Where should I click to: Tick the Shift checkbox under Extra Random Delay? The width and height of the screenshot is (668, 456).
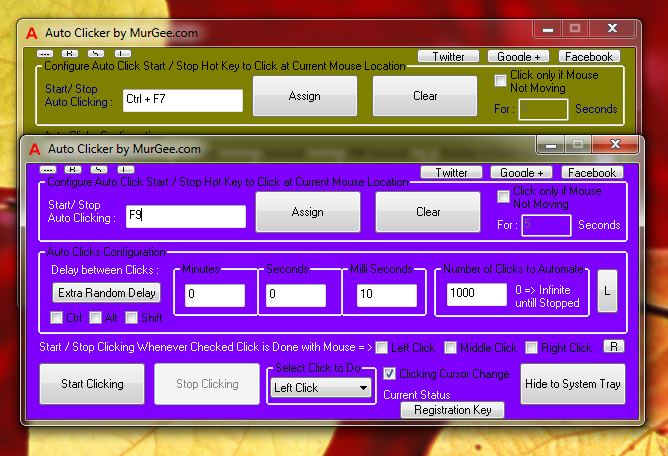pos(132,317)
